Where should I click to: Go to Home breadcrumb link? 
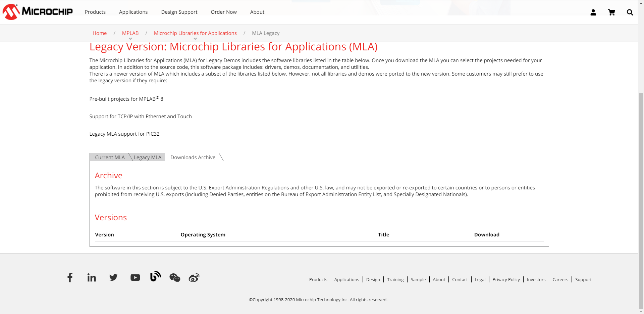[x=100, y=33]
